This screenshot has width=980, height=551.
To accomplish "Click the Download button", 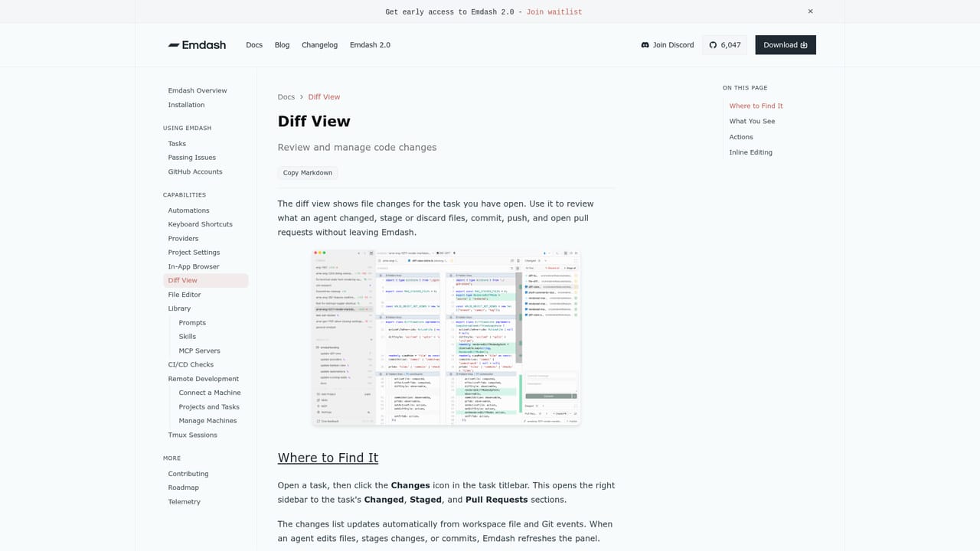I will click(786, 45).
